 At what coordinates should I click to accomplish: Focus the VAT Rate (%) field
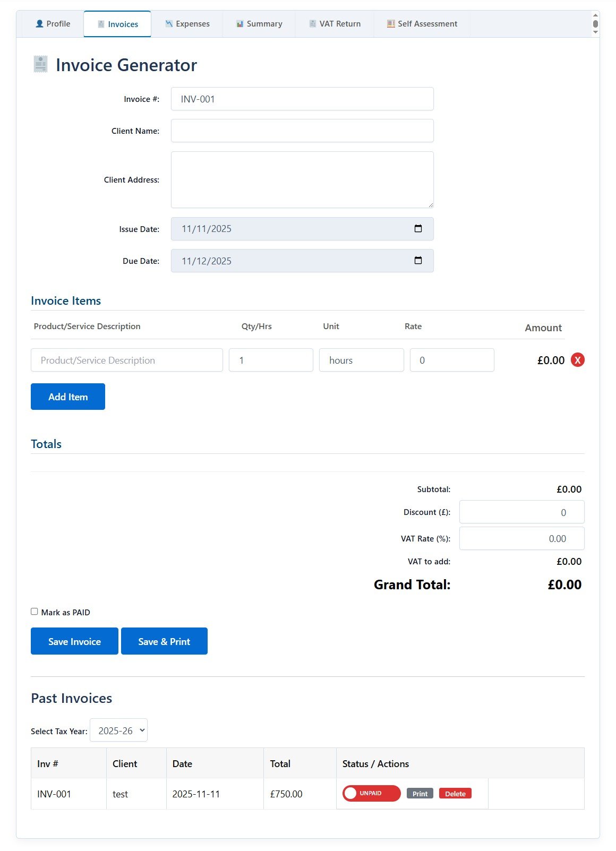pos(521,538)
